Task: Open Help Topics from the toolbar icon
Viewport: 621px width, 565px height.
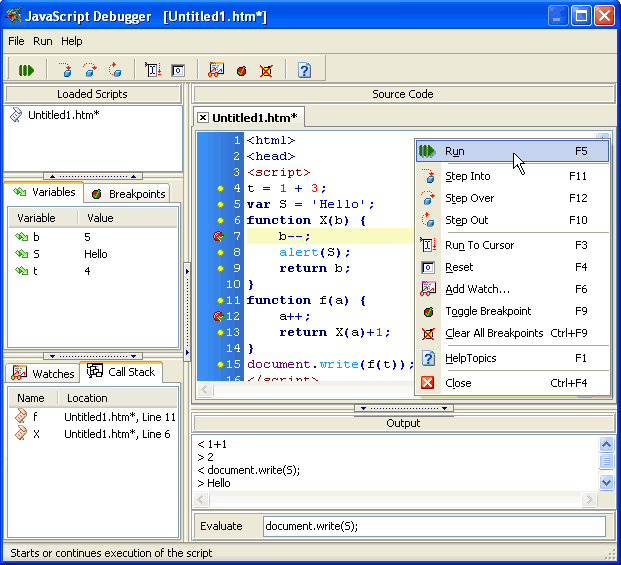Action: click(x=305, y=70)
